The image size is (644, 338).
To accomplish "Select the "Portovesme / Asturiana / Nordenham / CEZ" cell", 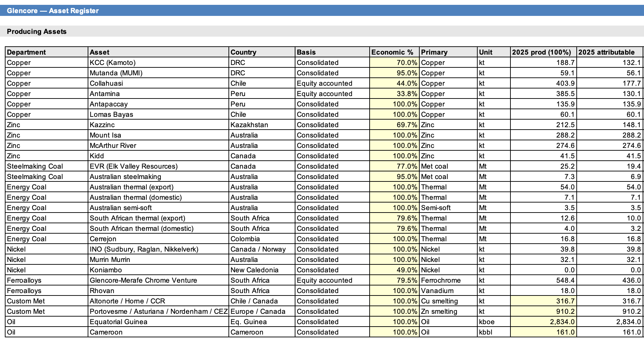I will [x=158, y=311].
